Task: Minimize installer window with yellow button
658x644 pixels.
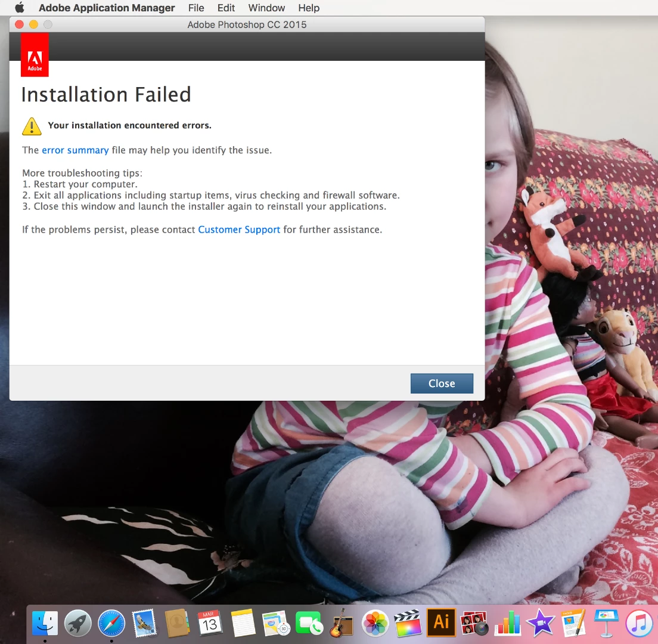Action: [33, 24]
